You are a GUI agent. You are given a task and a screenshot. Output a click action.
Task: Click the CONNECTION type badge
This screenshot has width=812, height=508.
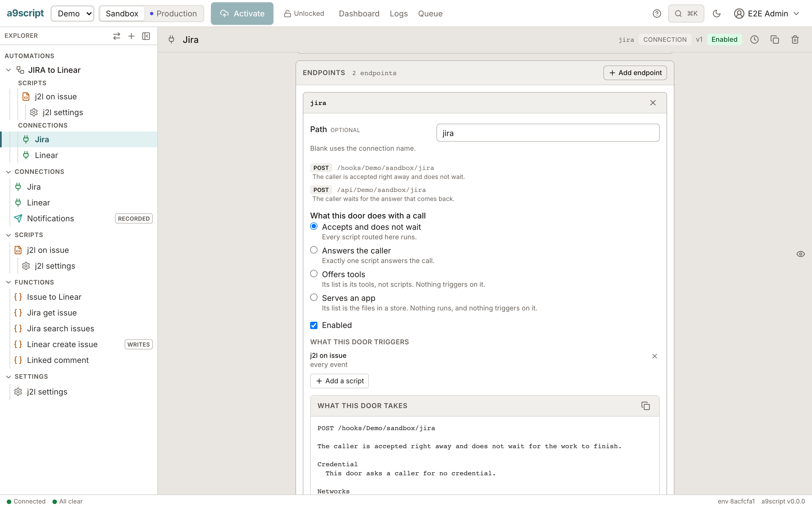pyautogui.click(x=665, y=40)
